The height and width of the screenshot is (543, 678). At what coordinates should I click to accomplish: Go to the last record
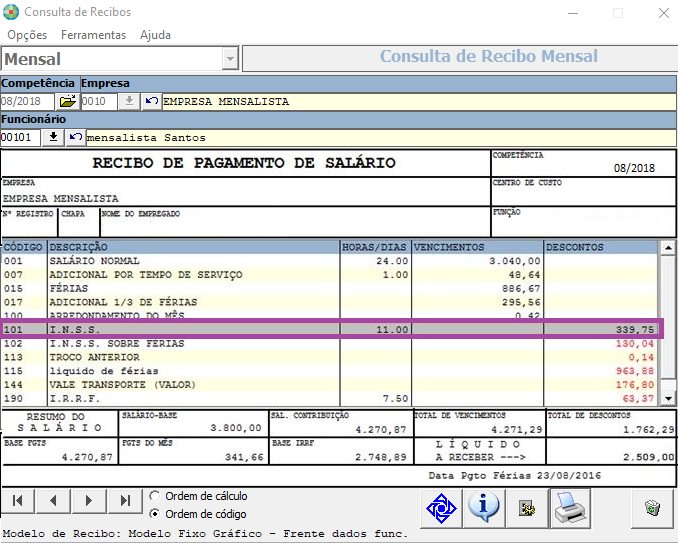click(x=125, y=501)
